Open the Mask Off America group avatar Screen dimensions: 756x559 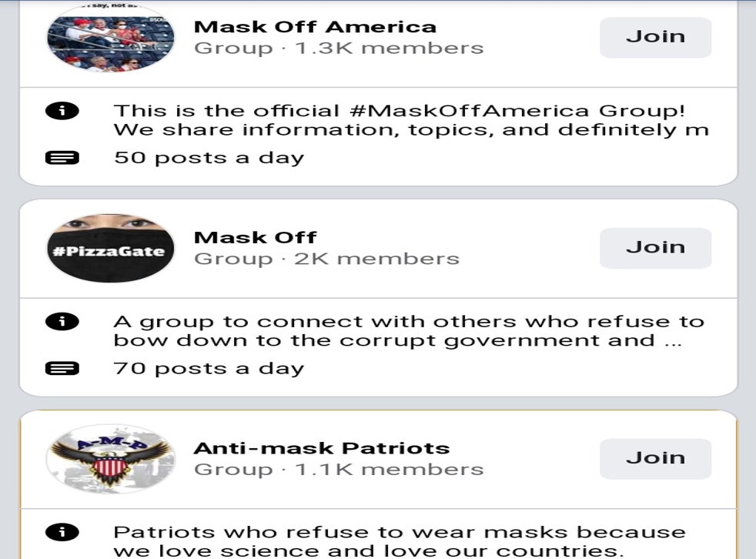tap(111, 38)
